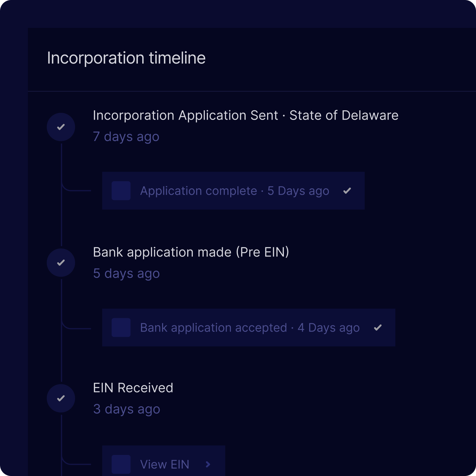Open the View EIN link

pos(165,464)
